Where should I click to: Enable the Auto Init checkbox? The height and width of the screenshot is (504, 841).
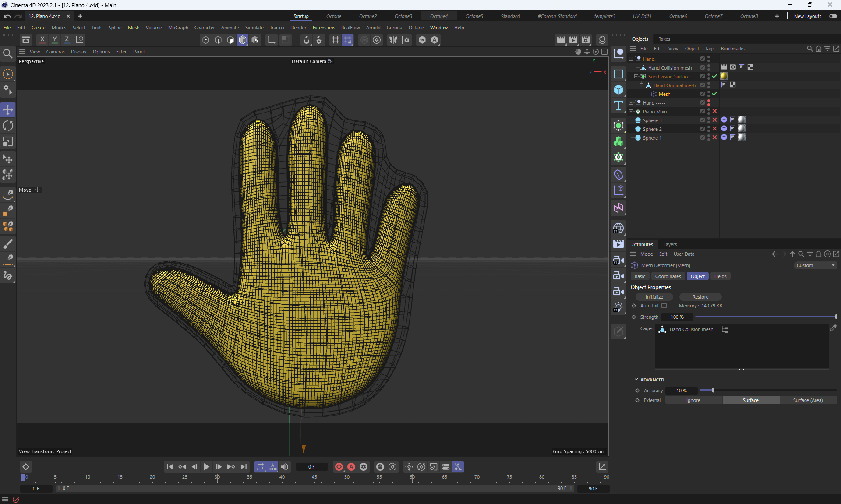point(664,306)
